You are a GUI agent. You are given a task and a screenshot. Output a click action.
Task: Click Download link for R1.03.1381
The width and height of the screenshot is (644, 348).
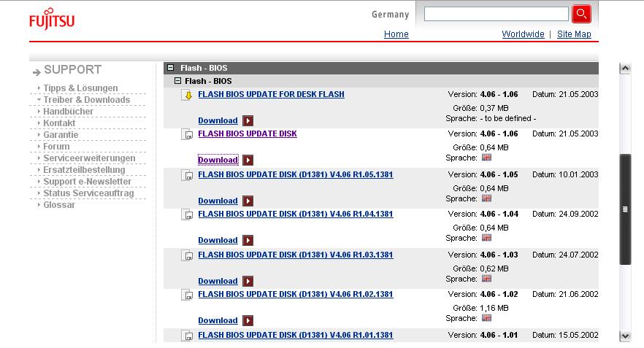tap(218, 281)
